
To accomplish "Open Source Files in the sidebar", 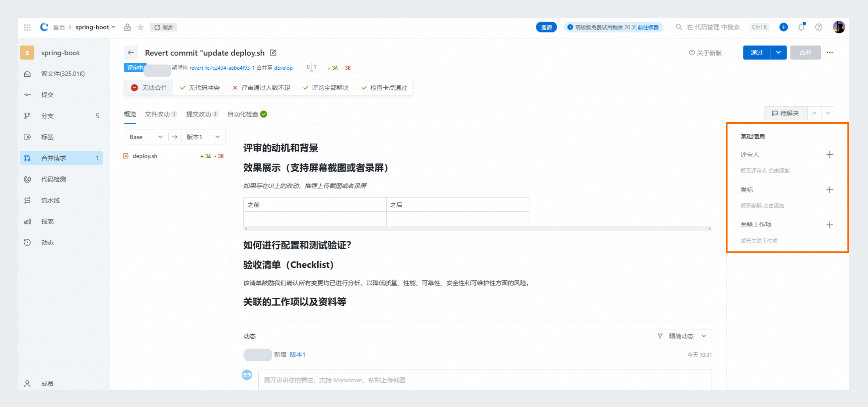I will pyautogui.click(x=62, y=74).
